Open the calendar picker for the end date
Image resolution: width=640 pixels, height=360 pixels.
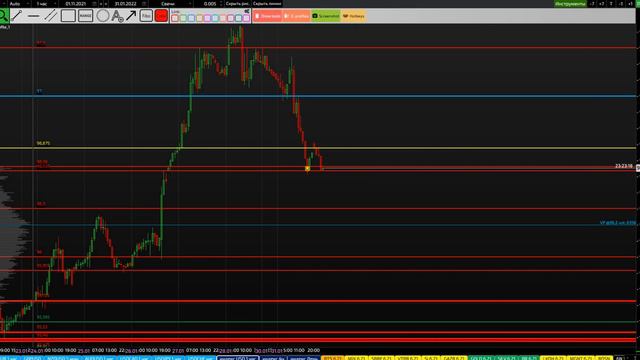click(144, 4)
